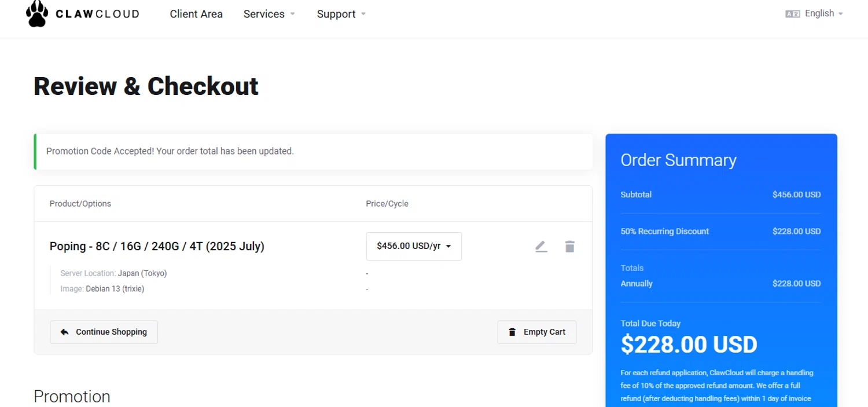The width and height of the screenshot is (868, 407).
Task: Click the Order Summary heading
Action: pos(678,160)
